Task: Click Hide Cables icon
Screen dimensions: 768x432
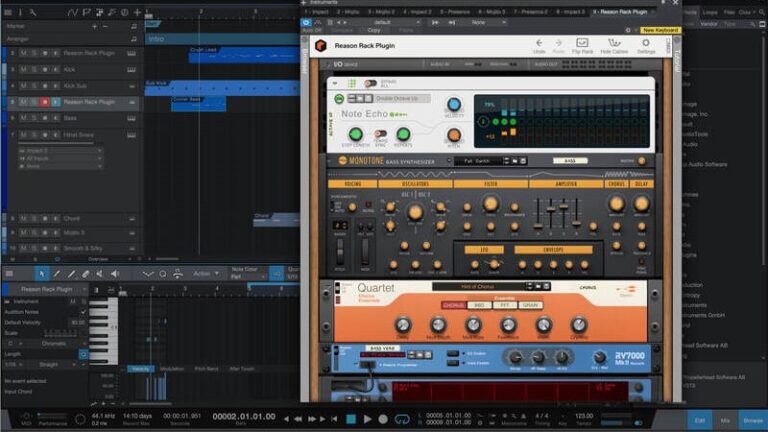Action: (x=614, y=44)
